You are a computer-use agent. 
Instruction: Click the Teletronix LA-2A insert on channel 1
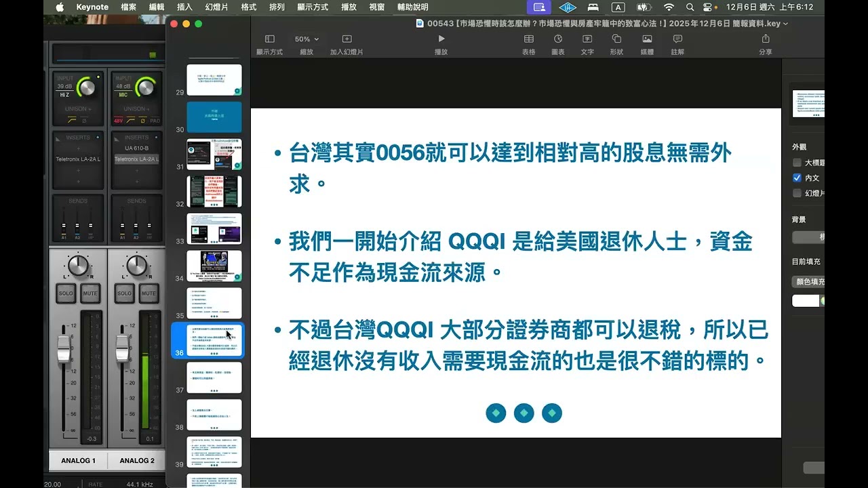[x=78, y=159]
